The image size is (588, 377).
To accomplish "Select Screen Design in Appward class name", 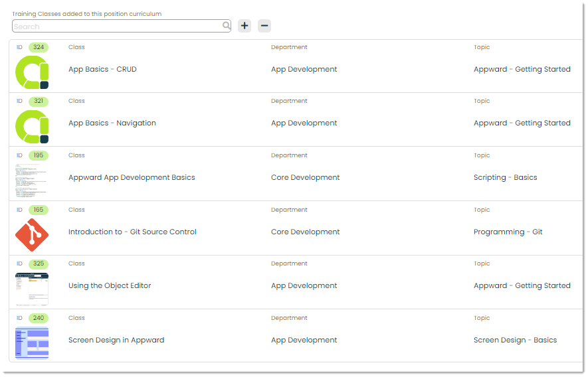I will [x=116, y=340].
